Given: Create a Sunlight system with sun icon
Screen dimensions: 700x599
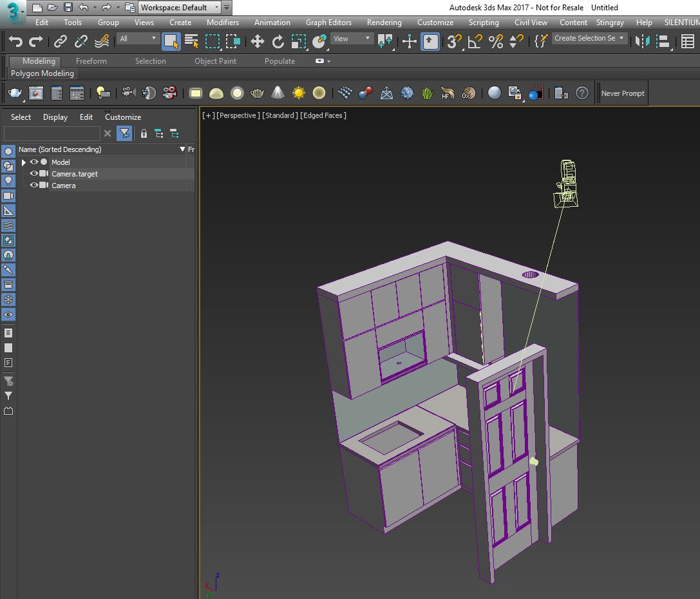Looking at the screenshot, I should pyautogui.click(x=298, y=93).
